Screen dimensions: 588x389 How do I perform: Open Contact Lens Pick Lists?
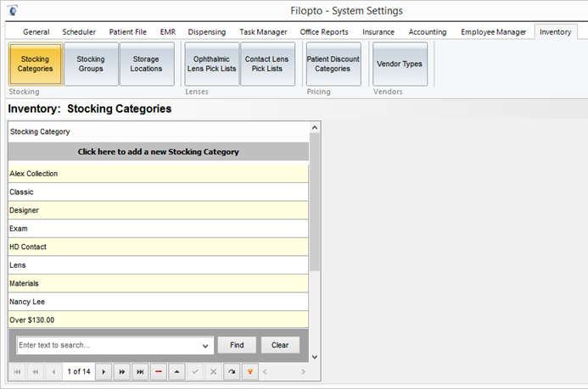pos(267,64)
